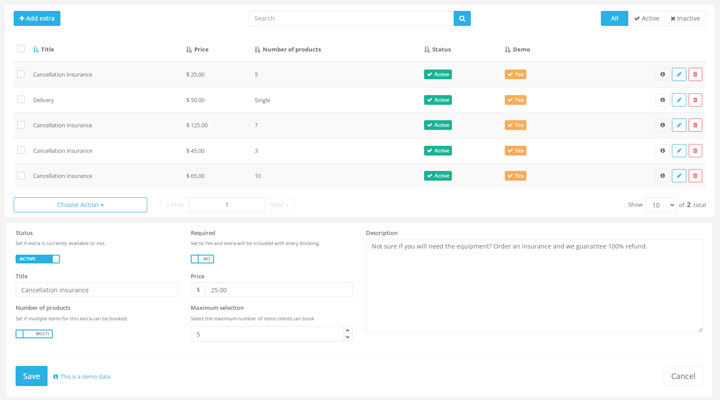This screenshot has height=400, width=720.
Task: Open the Choose Action dropdown
Action: coord(80,205)
